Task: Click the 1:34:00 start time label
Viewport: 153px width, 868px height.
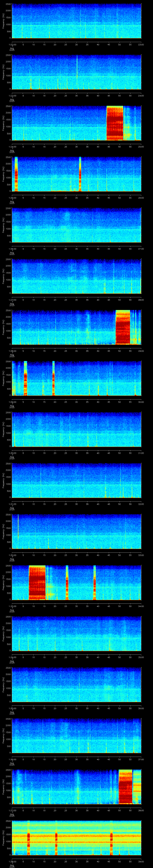Action: coord(12,657)
